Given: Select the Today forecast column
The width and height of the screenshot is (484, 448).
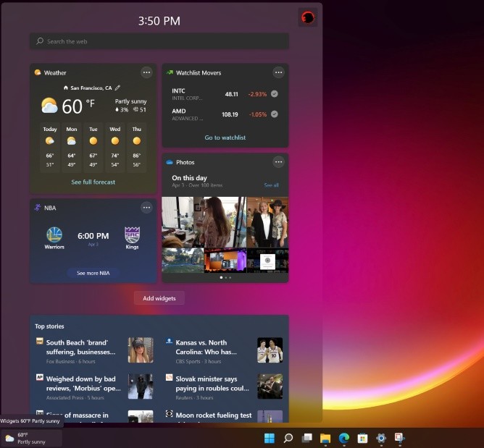Looking at the screenshot, I should (50, 147).
